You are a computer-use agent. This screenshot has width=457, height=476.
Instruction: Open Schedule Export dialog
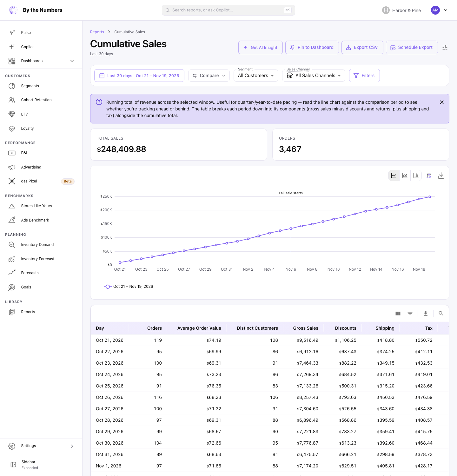tap(412, 48)
